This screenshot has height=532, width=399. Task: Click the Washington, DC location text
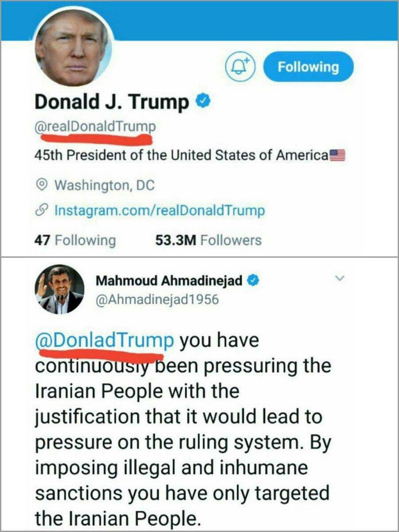[x=105, y=184]
